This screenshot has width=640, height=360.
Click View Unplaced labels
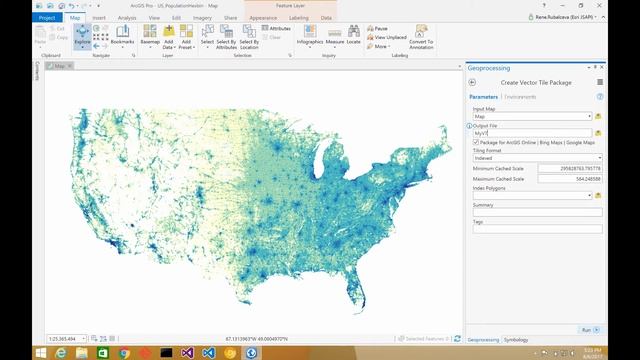(387, 37)
